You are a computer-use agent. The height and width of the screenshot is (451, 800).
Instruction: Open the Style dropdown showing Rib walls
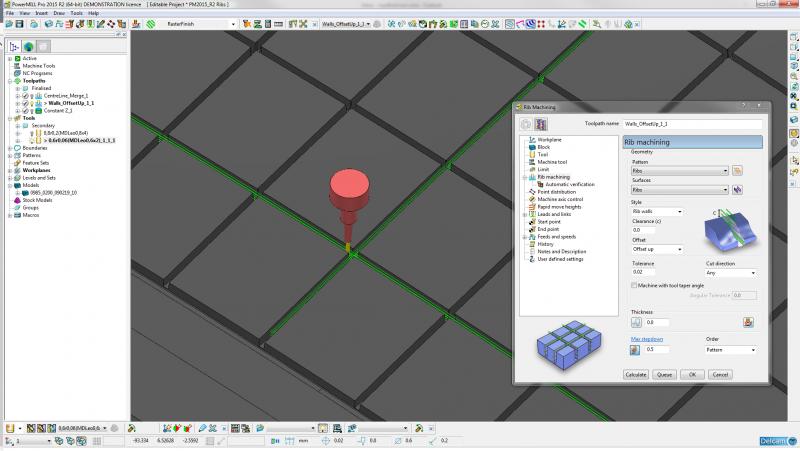(x=657, y=211)
